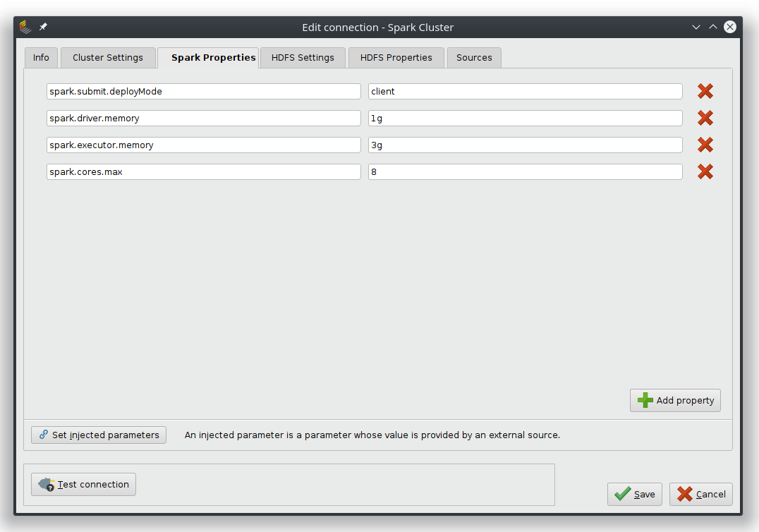Screen dimensions: 759x532
Task: Select the HDFS Properties tab
Action: point(396,58)
